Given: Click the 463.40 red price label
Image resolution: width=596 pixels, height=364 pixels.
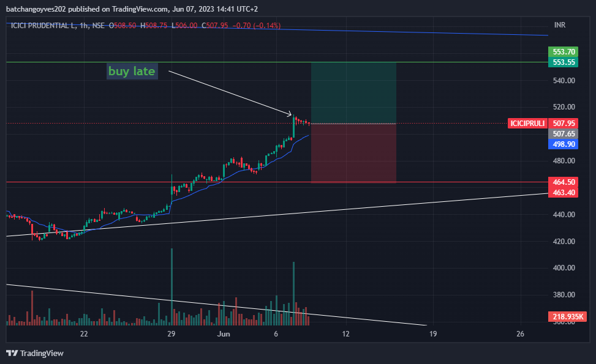Looking at the screenshot, I should (563, 193).
